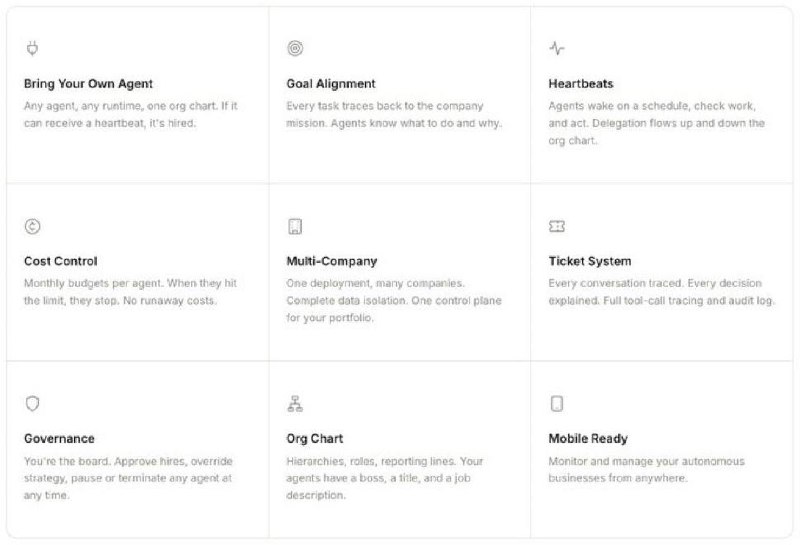
Task: Click the coin icon above Cost Control
Action: coord(32,226)
